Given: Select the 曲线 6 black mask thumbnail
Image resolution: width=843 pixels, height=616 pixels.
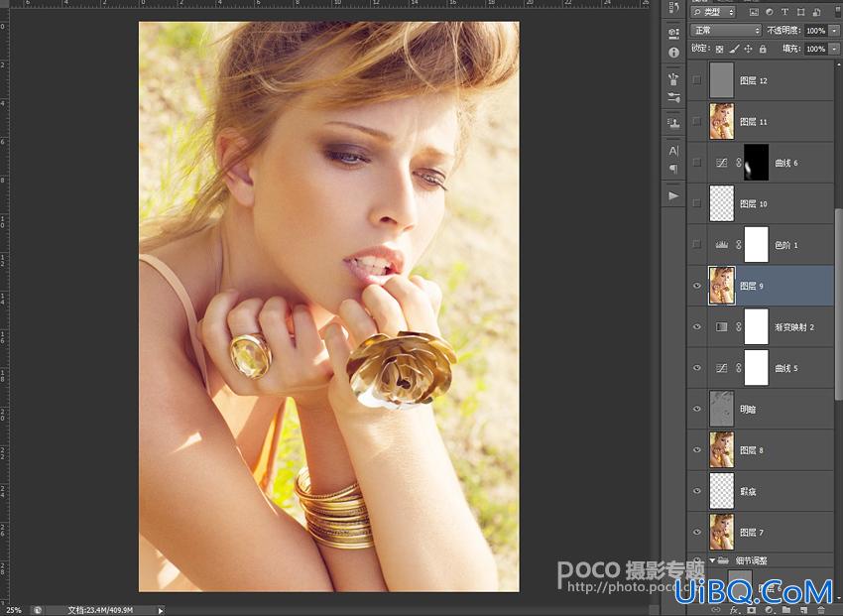Looking at the screenshot, I should point(756,163).
